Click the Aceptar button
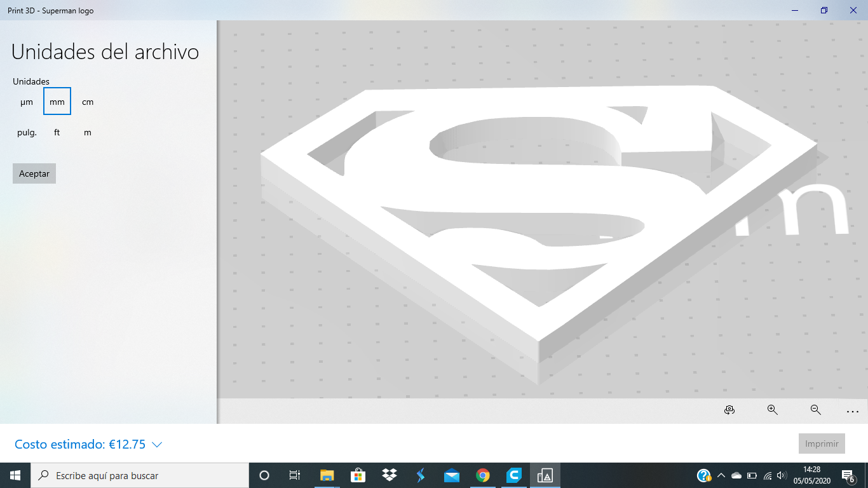The image size is (868, 488). [x=34, y=173]
